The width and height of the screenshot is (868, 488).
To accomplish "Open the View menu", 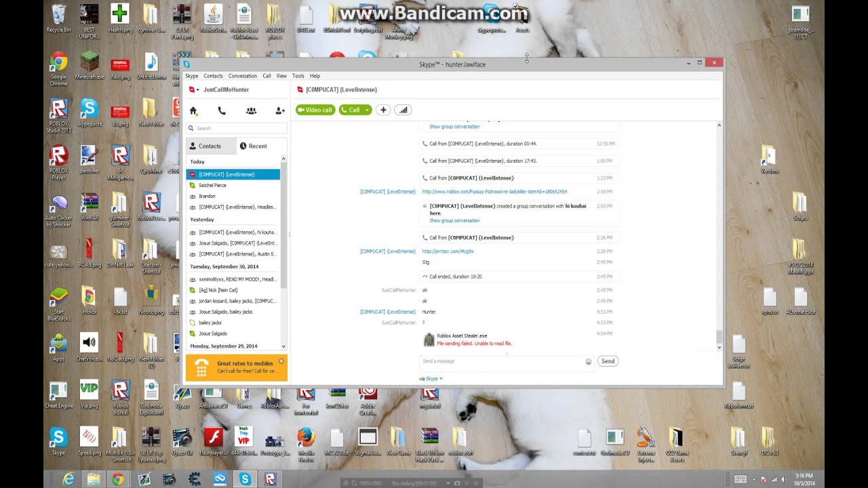I will pos(281,76).
